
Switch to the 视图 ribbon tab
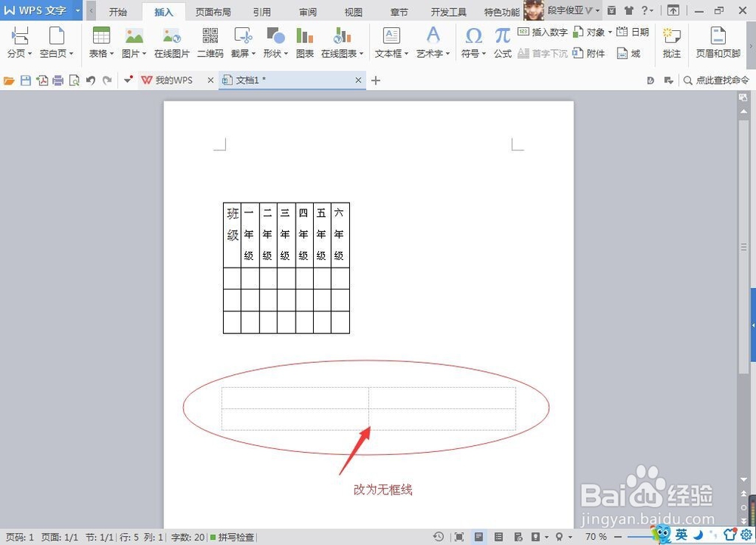click(x=353, y=12)
